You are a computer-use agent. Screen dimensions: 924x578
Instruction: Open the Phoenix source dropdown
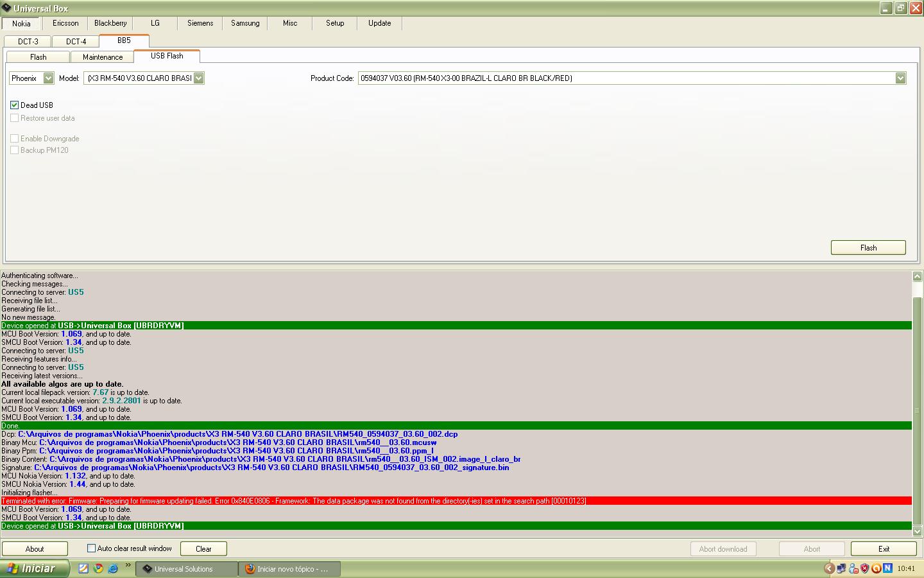click(x=49, y=78)
